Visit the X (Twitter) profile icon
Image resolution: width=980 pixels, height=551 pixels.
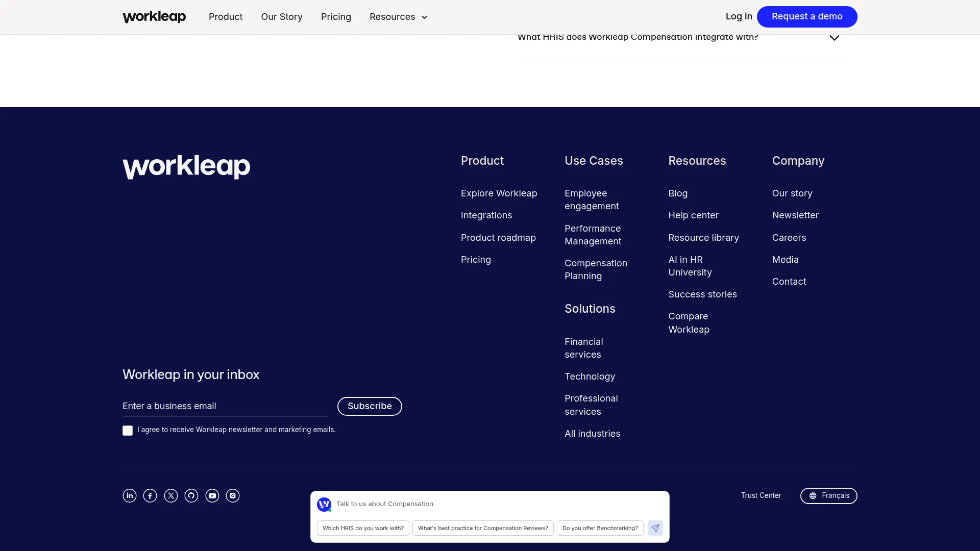click(x=171, y=495)
